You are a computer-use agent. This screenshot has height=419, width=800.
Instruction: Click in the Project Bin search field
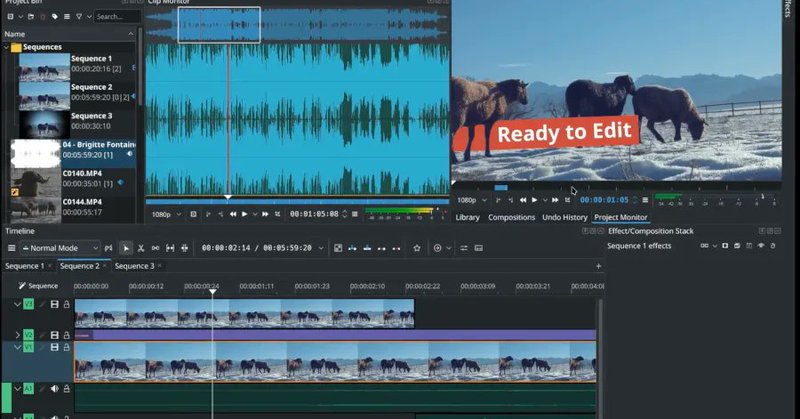point(117,17)
